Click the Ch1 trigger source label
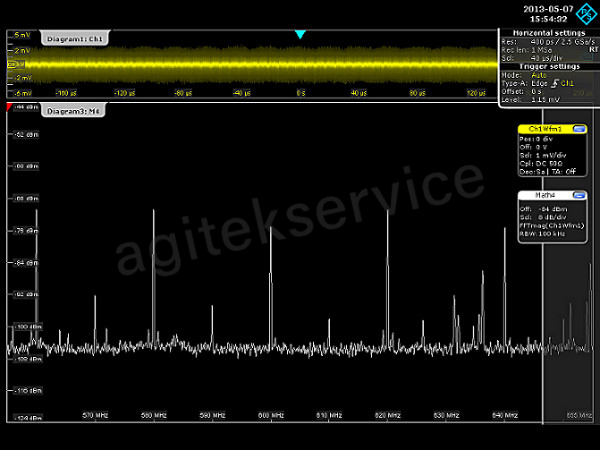This screenshot has height=450, width=600. tap(568, 83)
